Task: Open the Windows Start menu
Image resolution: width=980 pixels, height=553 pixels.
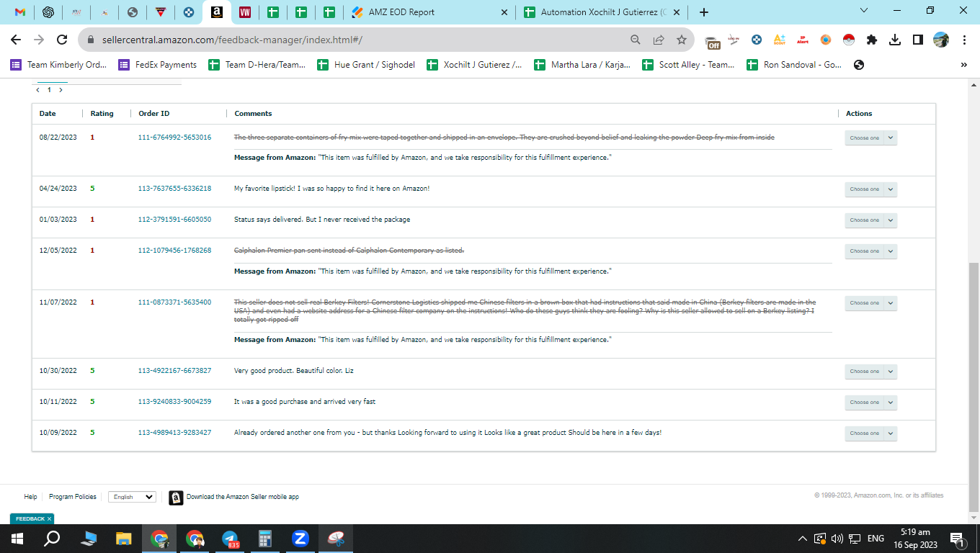Action: tap(17, 539)
